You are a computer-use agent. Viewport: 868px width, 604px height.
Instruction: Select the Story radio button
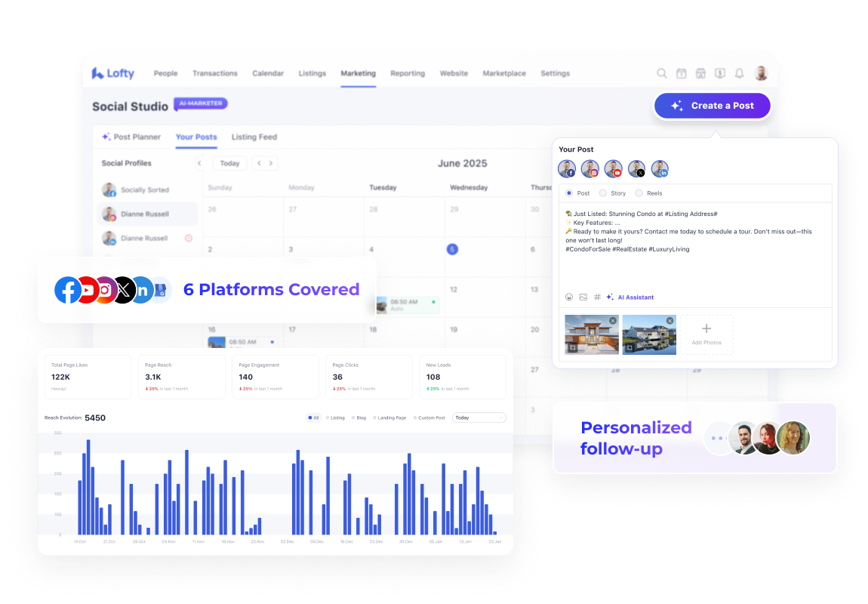pos(602,193)
